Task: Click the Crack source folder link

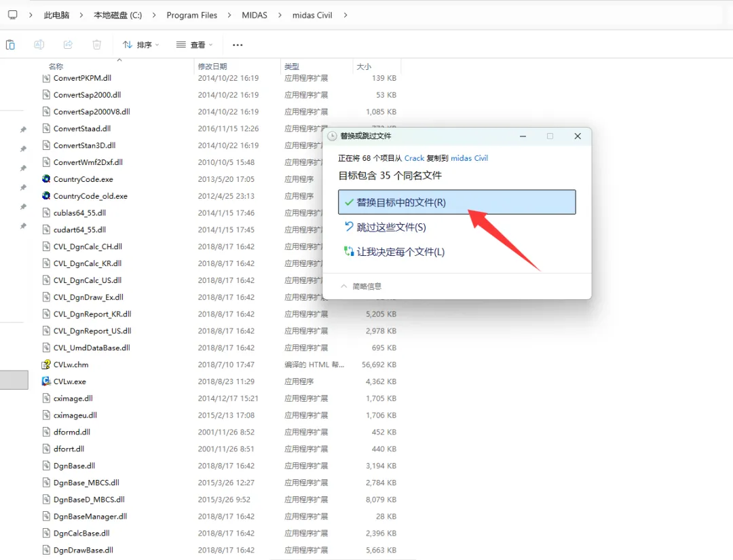Action: [x=414, y=158]
